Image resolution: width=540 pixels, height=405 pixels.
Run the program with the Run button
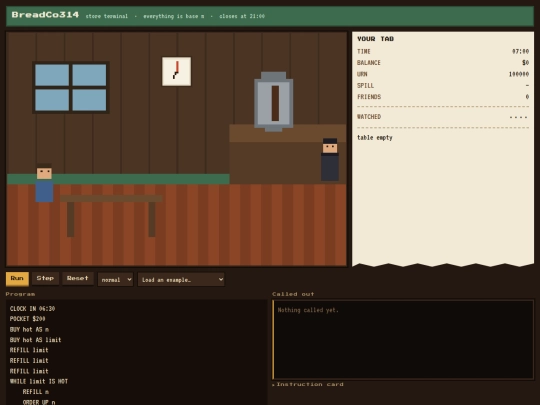pyautogui.click(x=17, y=279)
